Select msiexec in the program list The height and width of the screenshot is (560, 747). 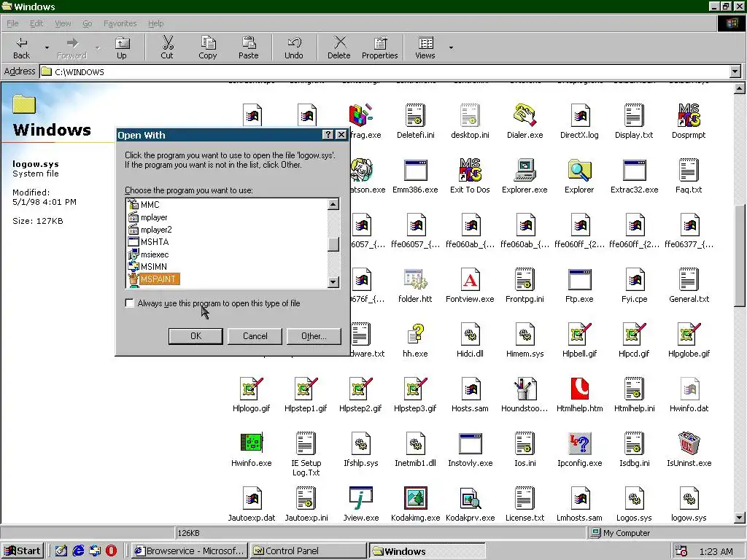(x=155, y=254)
